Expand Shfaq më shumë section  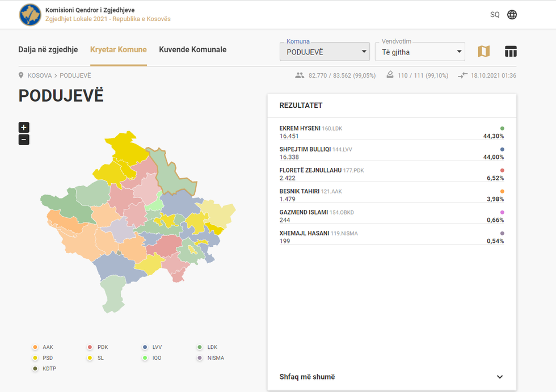pyautogui.click(x=391, y=377)
